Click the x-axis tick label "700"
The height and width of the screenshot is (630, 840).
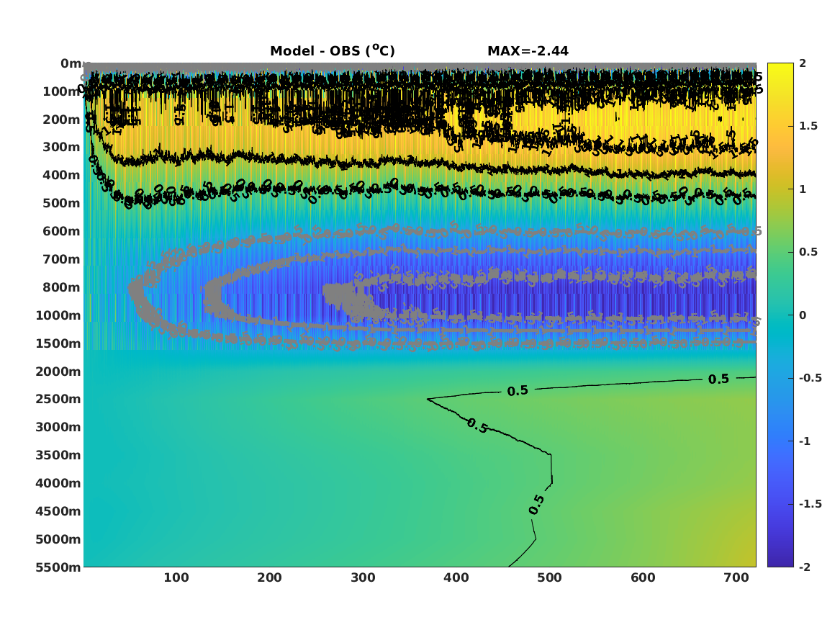pyautogui.click(x=736, y=577)
